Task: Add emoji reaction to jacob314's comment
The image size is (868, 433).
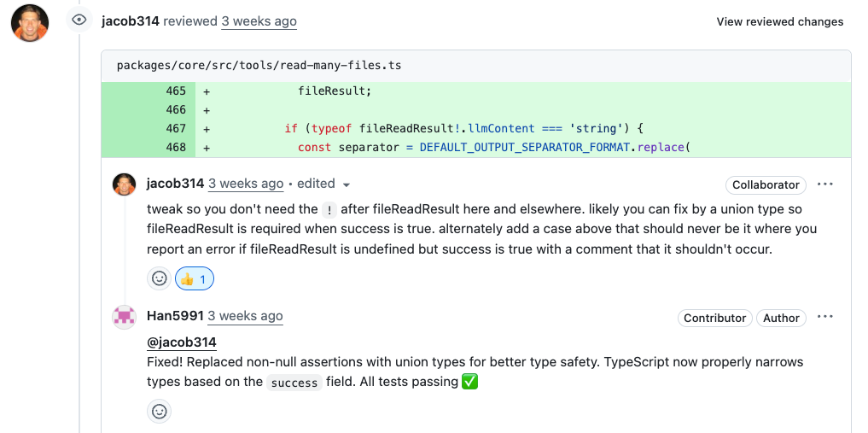Action: click(159, 278)
